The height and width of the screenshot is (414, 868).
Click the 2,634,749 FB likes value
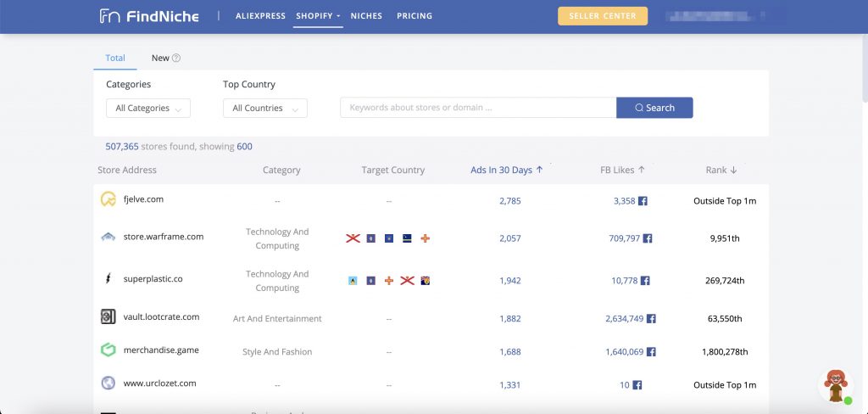(625, 319)
